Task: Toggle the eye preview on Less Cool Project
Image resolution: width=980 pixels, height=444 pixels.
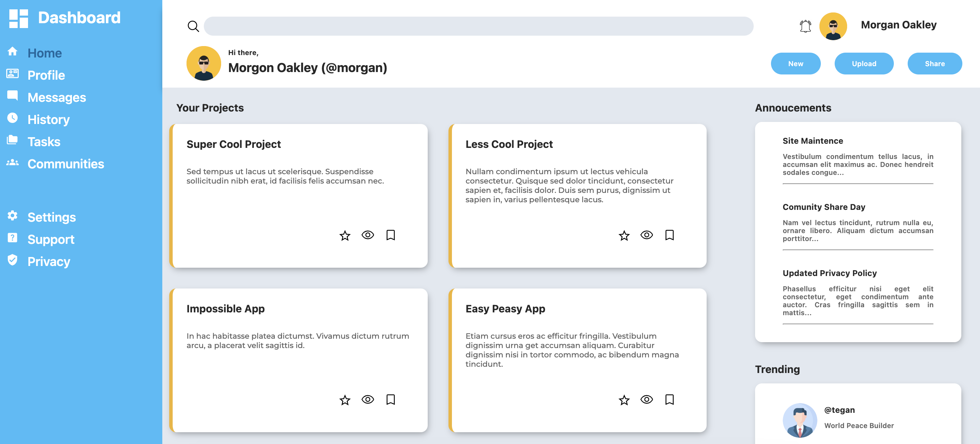Action: [646, 235]
